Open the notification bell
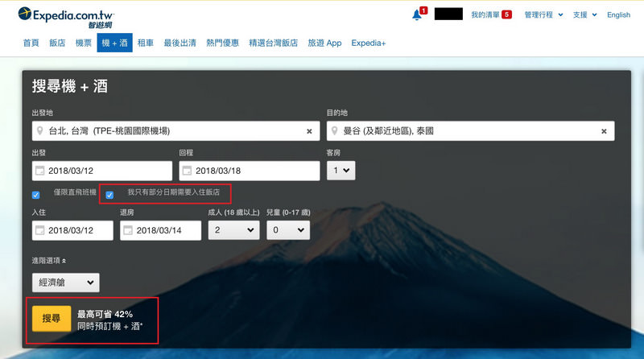Image resolution: width=644 pixels, height=359 pixels. [417, 15]
